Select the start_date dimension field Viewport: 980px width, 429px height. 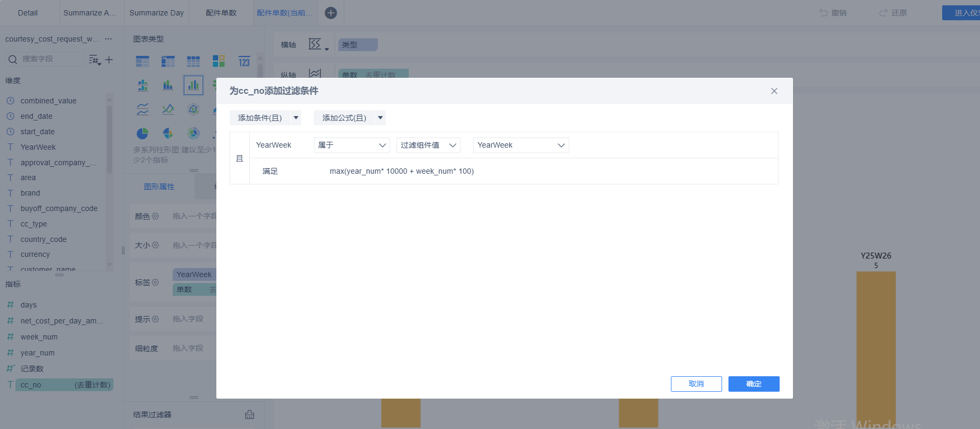[38, 132]
